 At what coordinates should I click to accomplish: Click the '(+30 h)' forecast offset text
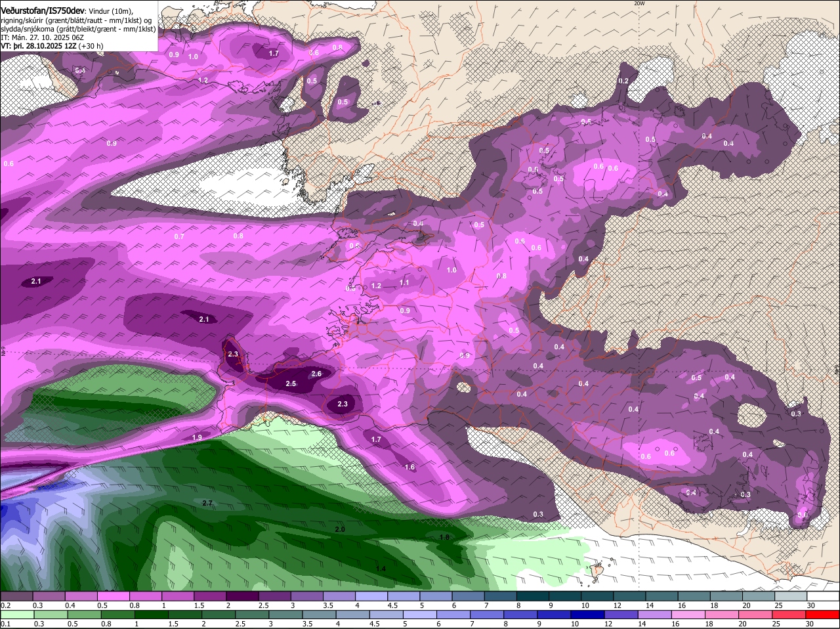click(92, 46)
